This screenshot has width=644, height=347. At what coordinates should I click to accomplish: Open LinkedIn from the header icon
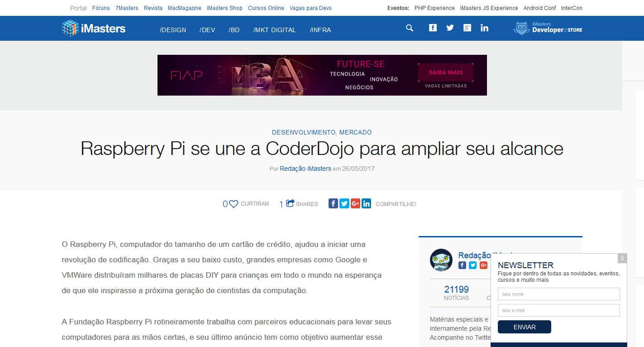point(484,28)
